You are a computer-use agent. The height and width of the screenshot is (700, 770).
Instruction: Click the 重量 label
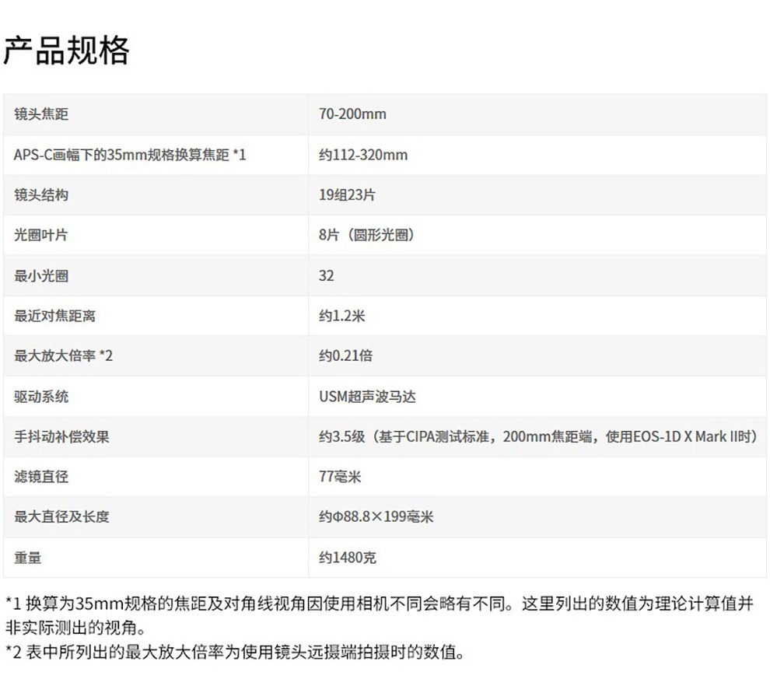tap(27, 558)
